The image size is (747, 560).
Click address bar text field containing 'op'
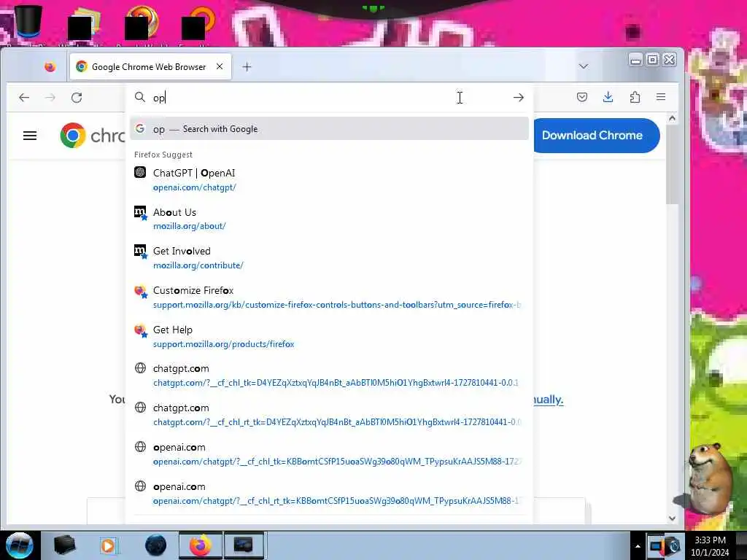[329, 98]
